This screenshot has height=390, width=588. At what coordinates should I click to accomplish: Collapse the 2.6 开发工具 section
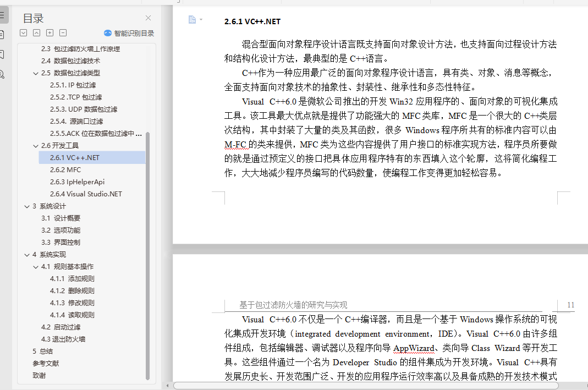[x=36, y=146]
